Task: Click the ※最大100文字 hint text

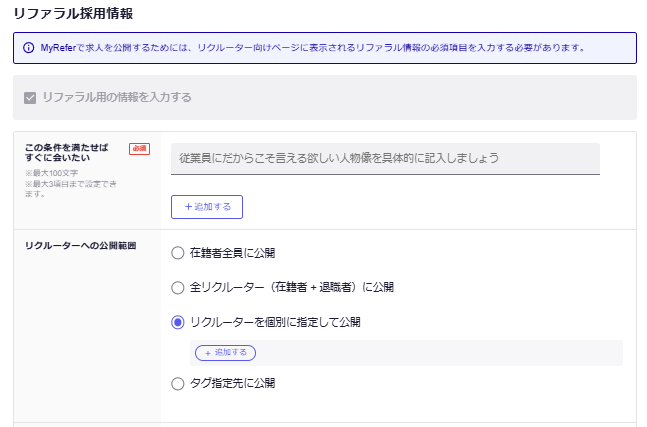Action: tap(49, 173)
